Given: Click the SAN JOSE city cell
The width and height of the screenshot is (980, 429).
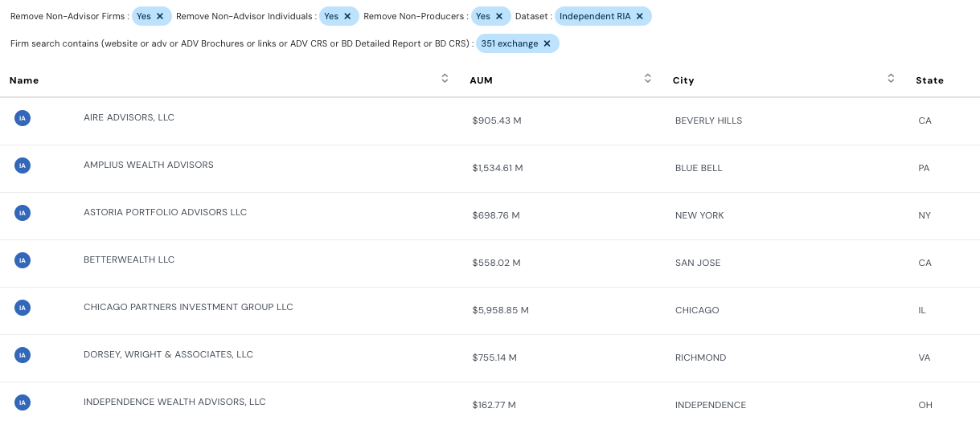Looking at the screenshot, I should (698, 263).
